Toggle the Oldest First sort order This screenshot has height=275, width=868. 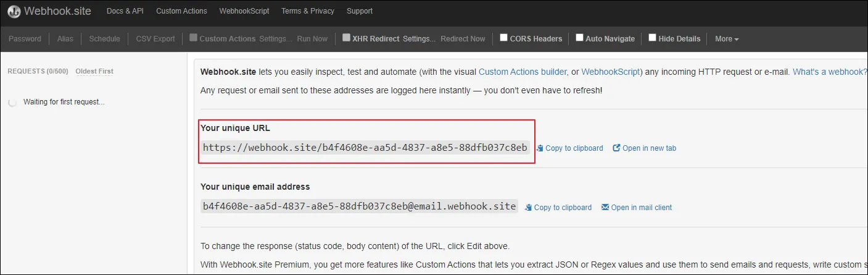click(94, 71)
